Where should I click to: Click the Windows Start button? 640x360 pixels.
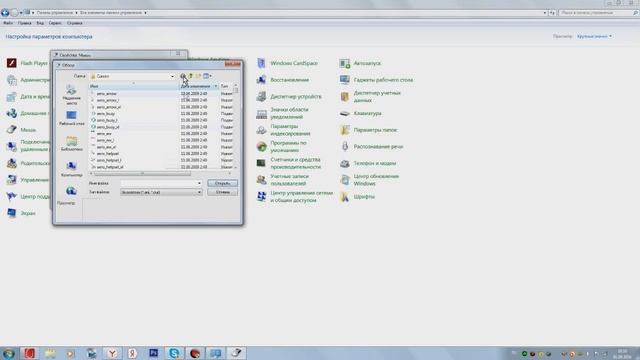pos(9,353)
